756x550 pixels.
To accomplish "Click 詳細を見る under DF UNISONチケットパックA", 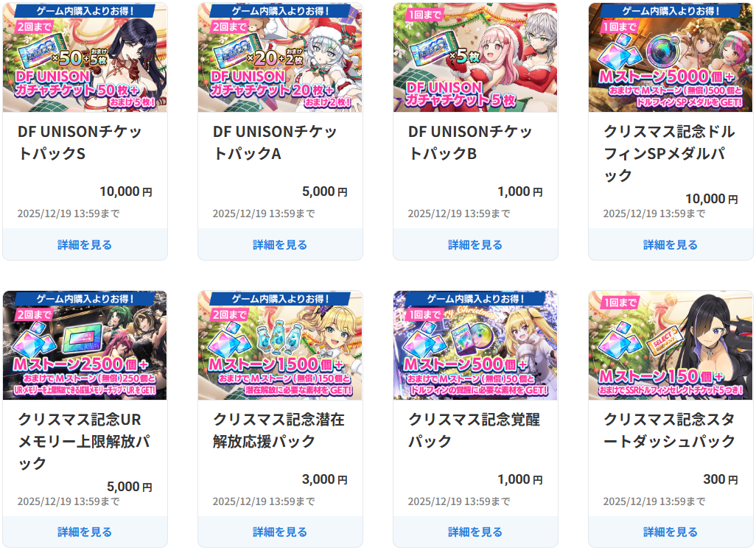I will (x=280, y=244).
